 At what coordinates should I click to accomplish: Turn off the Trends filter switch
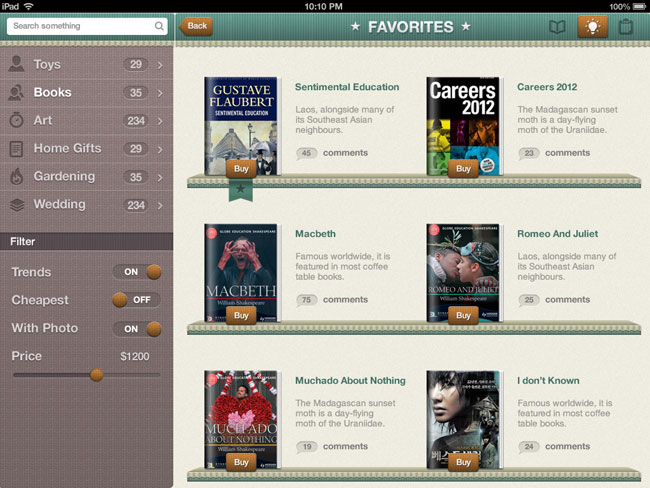(x=138, y=272)
